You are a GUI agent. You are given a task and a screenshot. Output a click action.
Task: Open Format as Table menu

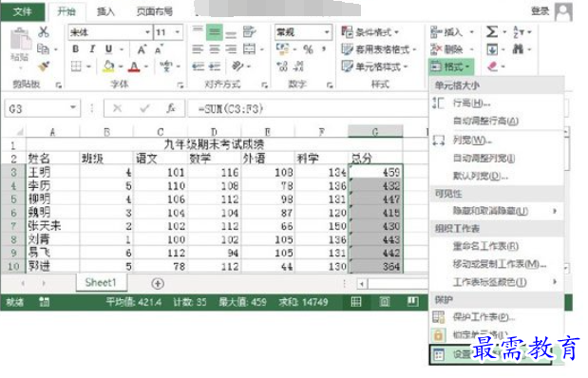coord(379,49)
